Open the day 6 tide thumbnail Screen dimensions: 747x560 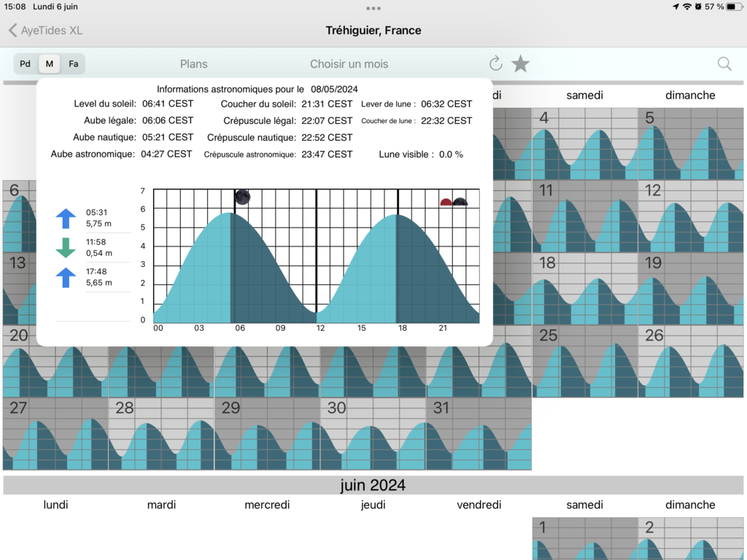tap(20, 216)
